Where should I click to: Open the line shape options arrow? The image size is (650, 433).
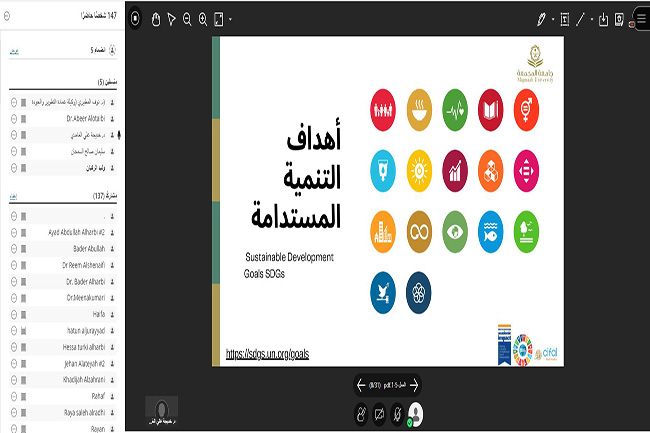point(592,19)
